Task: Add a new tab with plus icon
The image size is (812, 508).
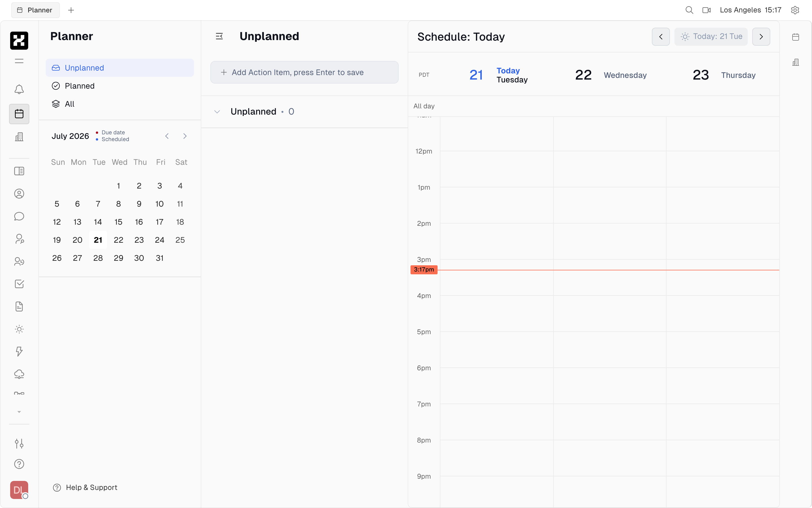Action: [71, 10]
